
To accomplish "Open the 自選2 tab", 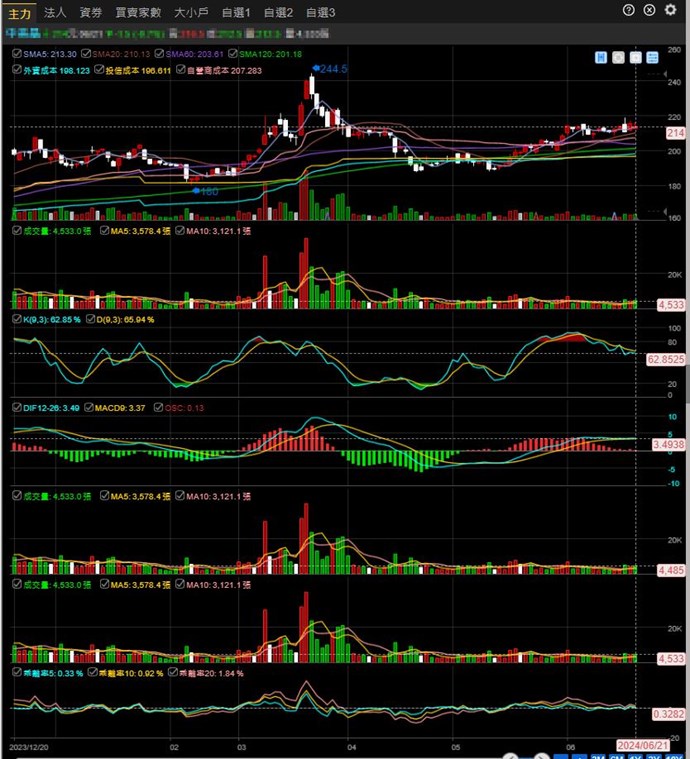I will pos(278,13).
